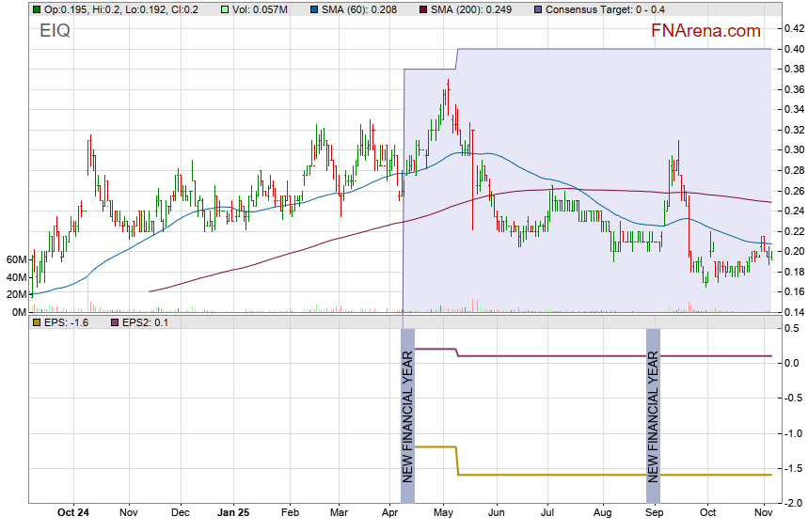This screenshot has height=532, width=808.
Task: Click the green OHLC price legend swatch
Action: tap(36, 8)
